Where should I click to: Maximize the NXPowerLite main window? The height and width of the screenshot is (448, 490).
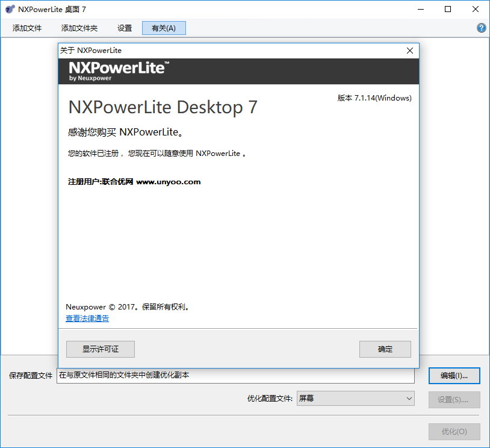[x=448, y=10]
